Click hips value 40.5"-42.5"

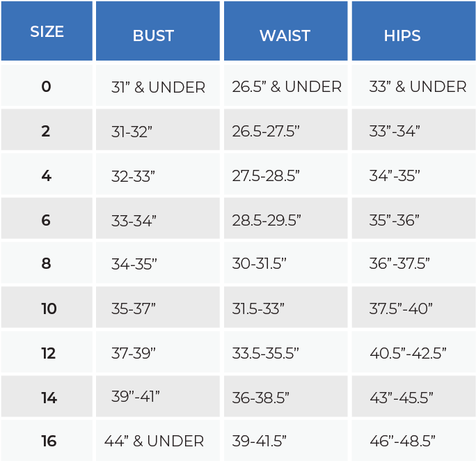tap(408, 353)
